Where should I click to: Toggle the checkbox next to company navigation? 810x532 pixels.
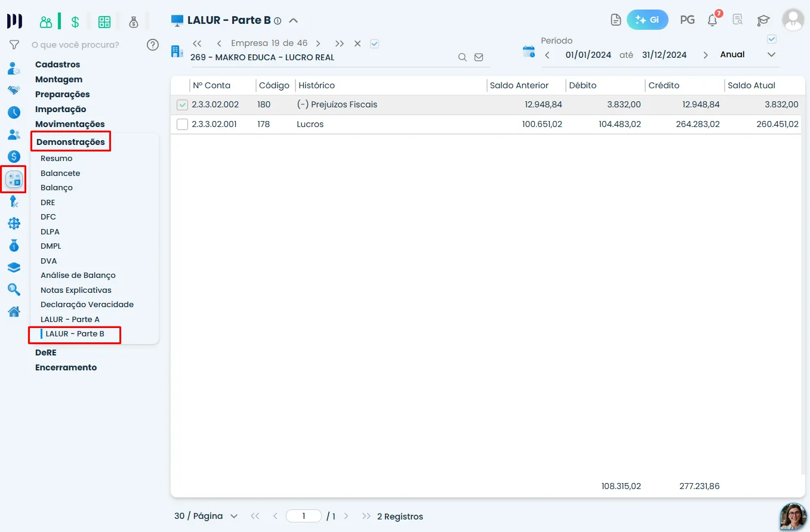(375, 44)
